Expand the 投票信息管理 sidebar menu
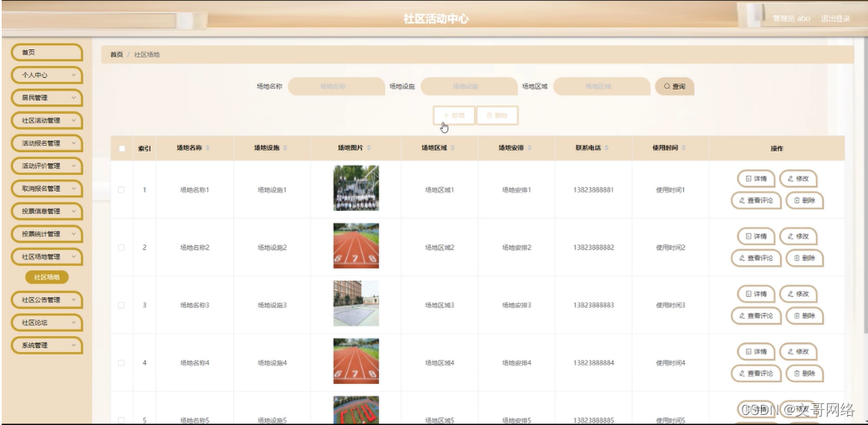 (x=47, y=212)
